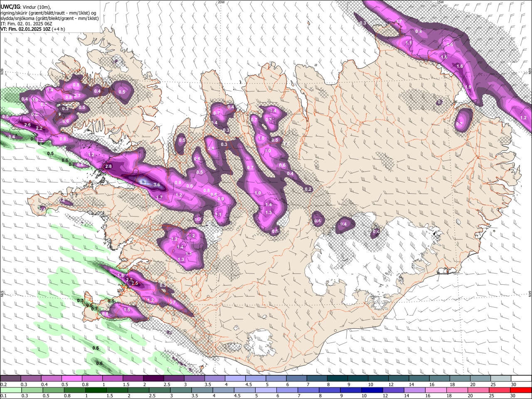Image resolution: width=532 pixels, height=399 pixels.
Task: Select the 'IT: Fim. 02. 01. 2025 06Z' line
Action: pyautogui.click(x=26, y=24)
